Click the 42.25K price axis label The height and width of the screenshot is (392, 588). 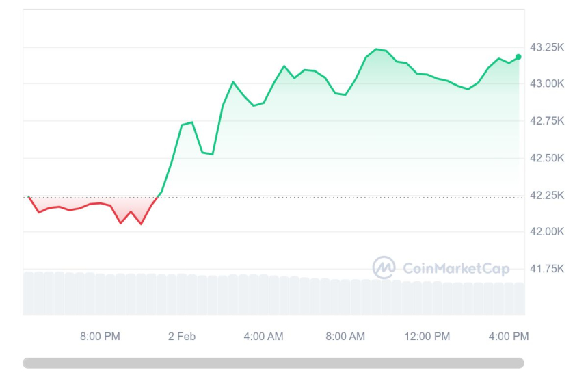click(548, 195)
